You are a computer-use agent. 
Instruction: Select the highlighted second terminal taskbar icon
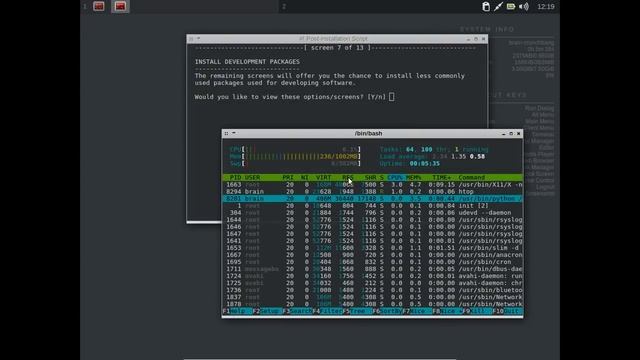[x=120, y=6]
